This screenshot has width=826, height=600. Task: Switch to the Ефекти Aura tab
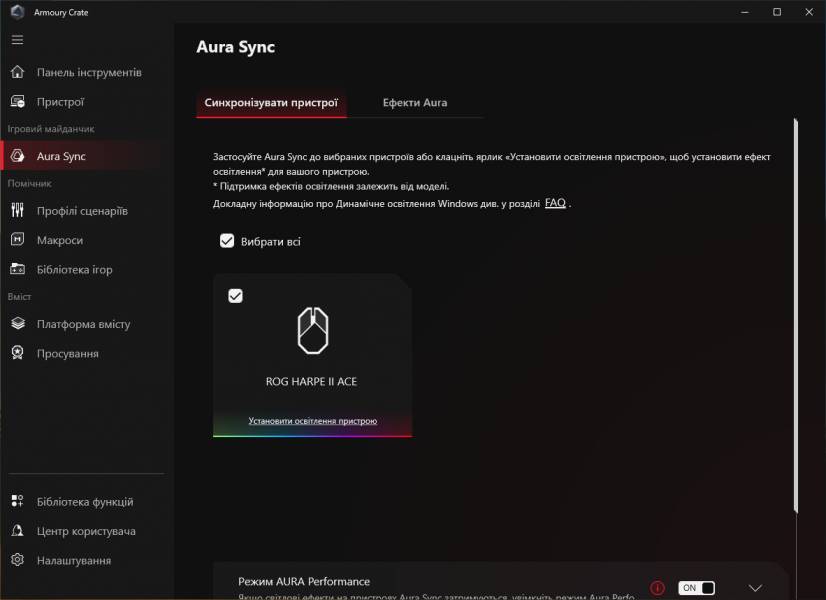click(x=414, y=103)
